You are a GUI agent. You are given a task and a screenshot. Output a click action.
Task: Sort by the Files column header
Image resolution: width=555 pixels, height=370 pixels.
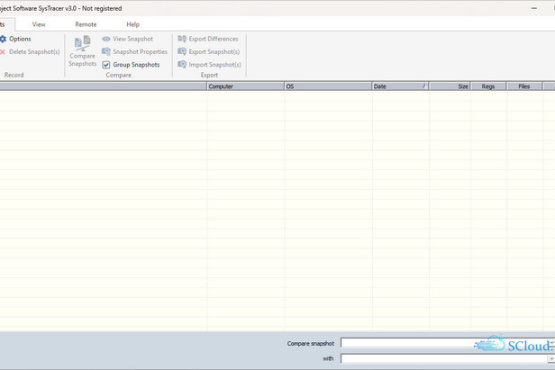click(524, 86)
